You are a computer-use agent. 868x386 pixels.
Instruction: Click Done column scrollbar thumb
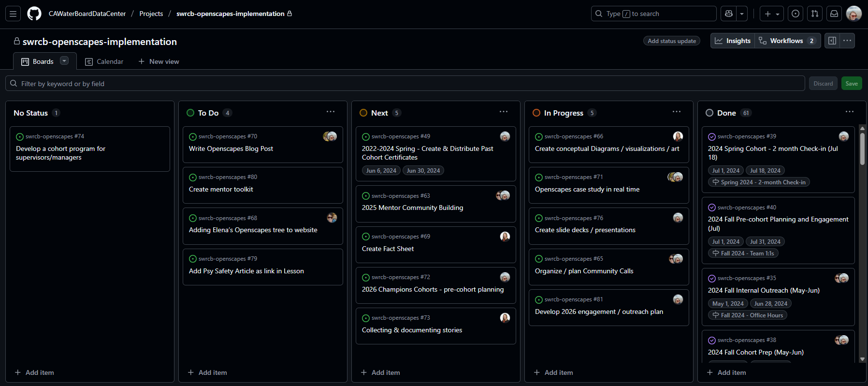click(x=862, y=149)
